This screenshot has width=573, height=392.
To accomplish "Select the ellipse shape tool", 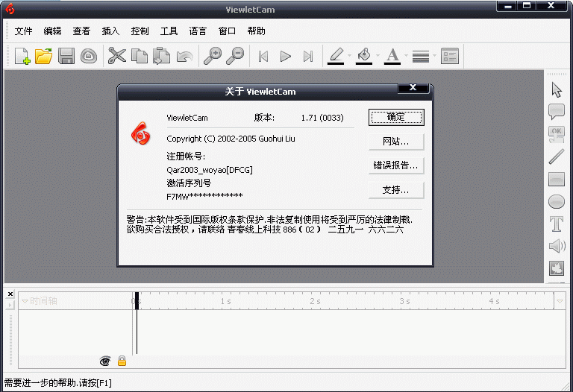I will (557, 201).
